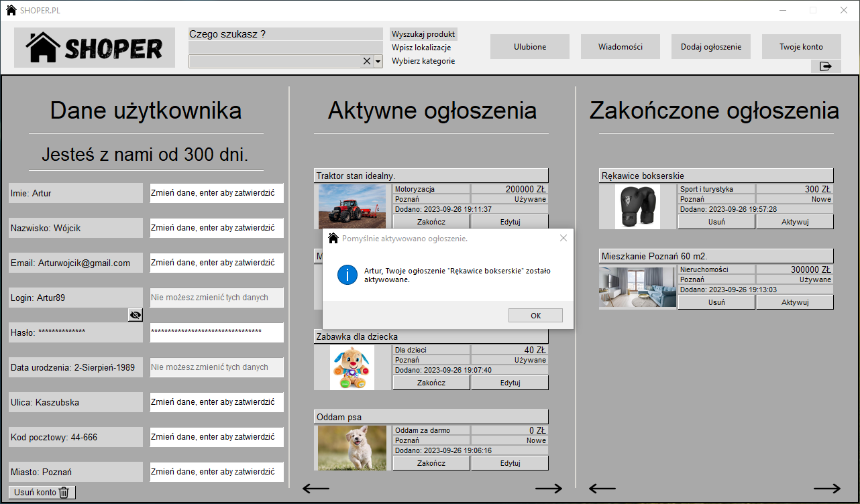Image resolution: width=860 pixels, height=504 pixels.
Task: End the Zabawka dla dziecka listing
Action: [431, 383]
